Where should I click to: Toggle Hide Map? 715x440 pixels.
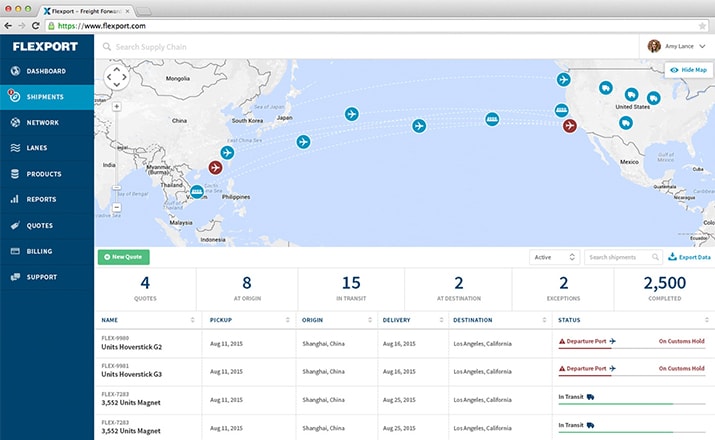[x=689, y=70]
